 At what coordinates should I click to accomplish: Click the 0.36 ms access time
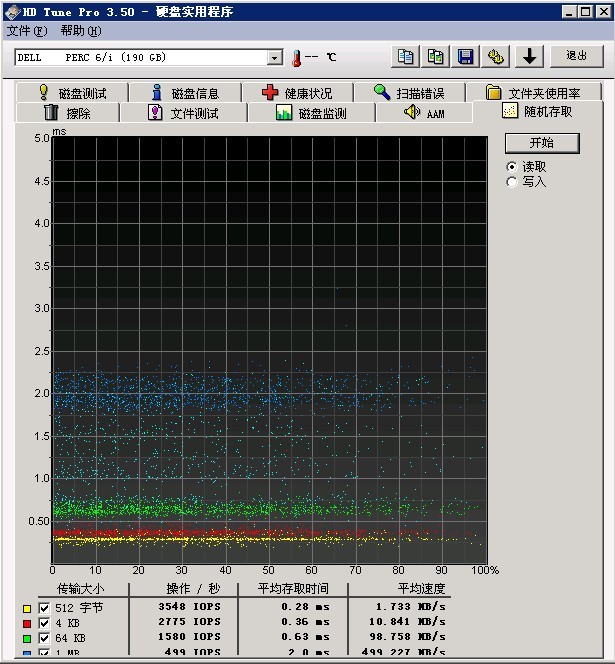305,622
